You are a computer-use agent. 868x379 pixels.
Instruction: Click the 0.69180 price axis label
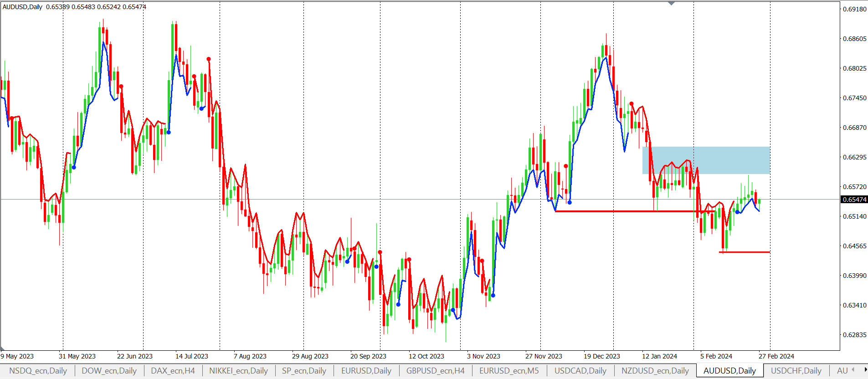tap(855, 9)
